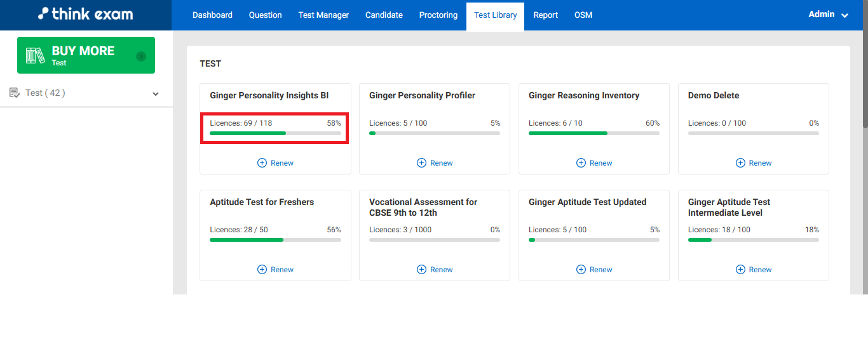The image size is (868, 363).
Task: Renew Ginger Personality Insights BI licences
Action: [x=275, y=163]
